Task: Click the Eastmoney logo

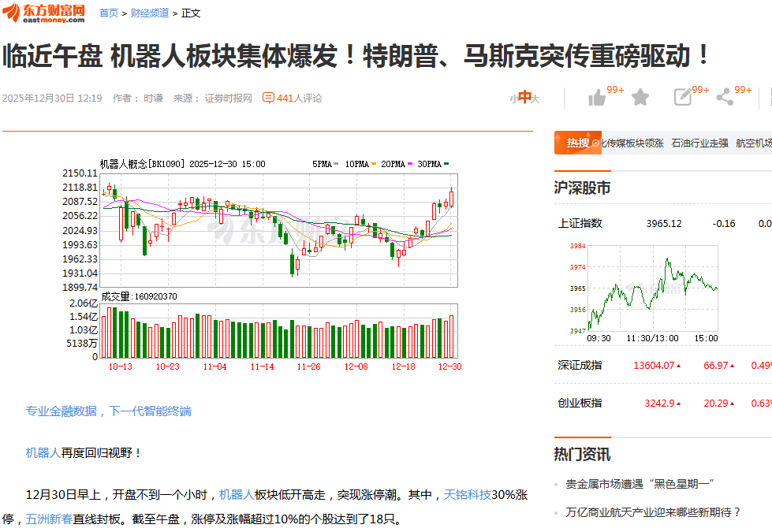Action: (44, 13)
